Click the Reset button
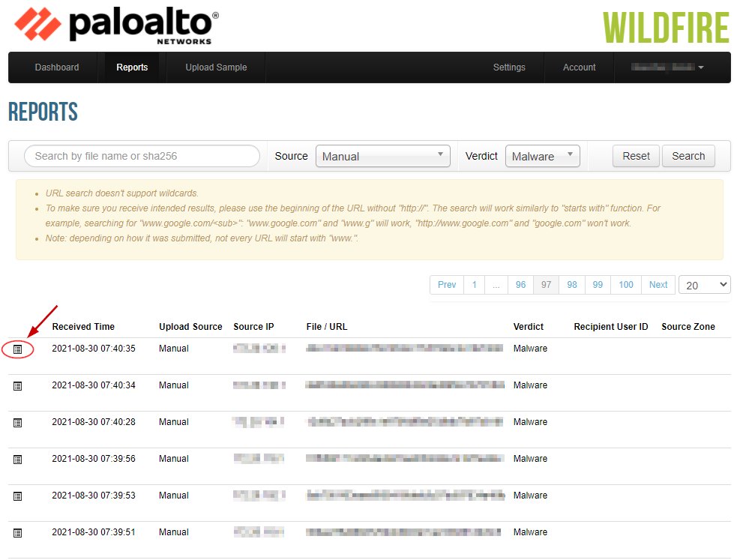 [635, 156]
